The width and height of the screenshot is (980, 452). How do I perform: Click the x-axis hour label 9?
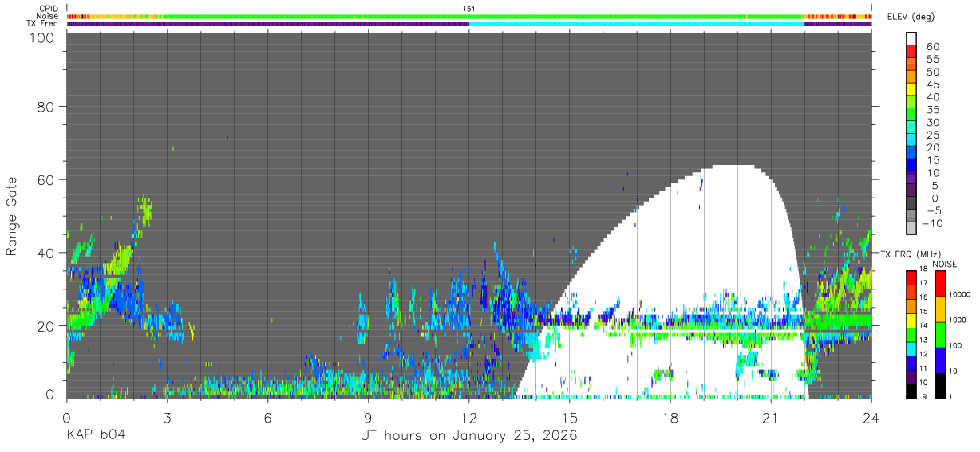pos(368,417)
